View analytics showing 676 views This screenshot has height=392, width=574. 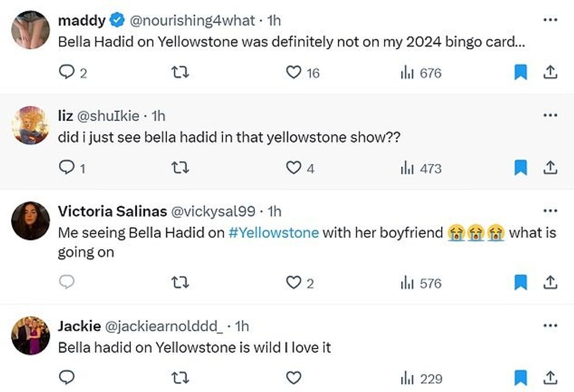[420, 73]
